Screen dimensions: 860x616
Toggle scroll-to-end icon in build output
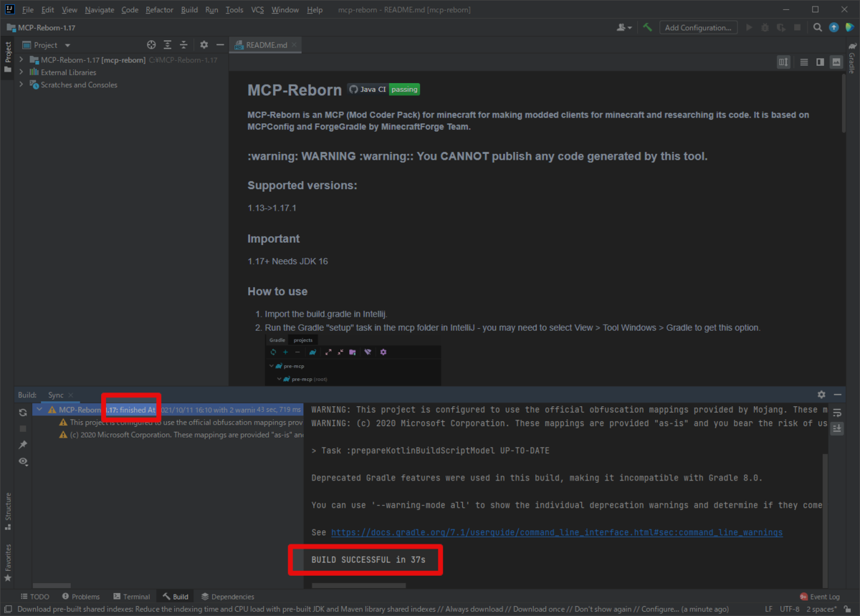coord(836,428)
